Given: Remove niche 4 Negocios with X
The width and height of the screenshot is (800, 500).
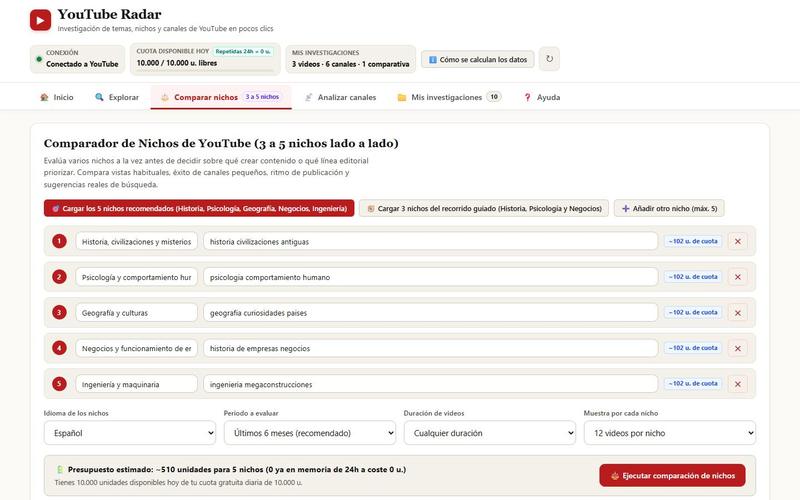Looking at the screenshot, I should [738, 348].
